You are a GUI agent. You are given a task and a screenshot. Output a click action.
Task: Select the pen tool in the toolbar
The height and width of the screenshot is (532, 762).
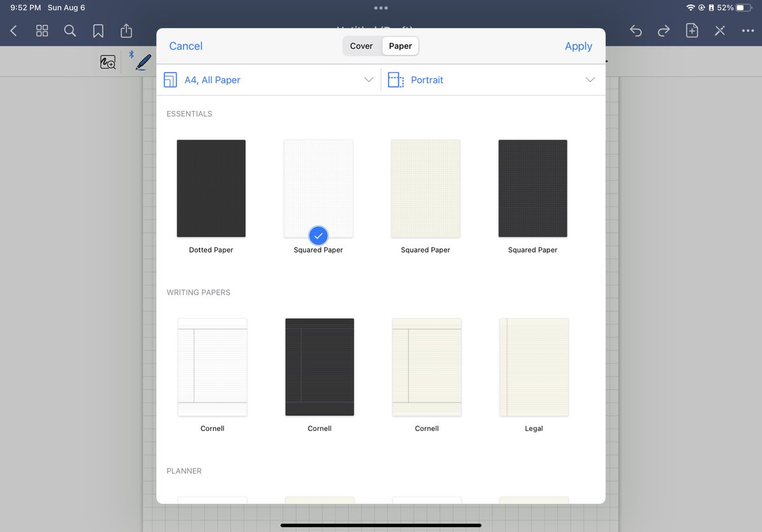tap(144, 62)
